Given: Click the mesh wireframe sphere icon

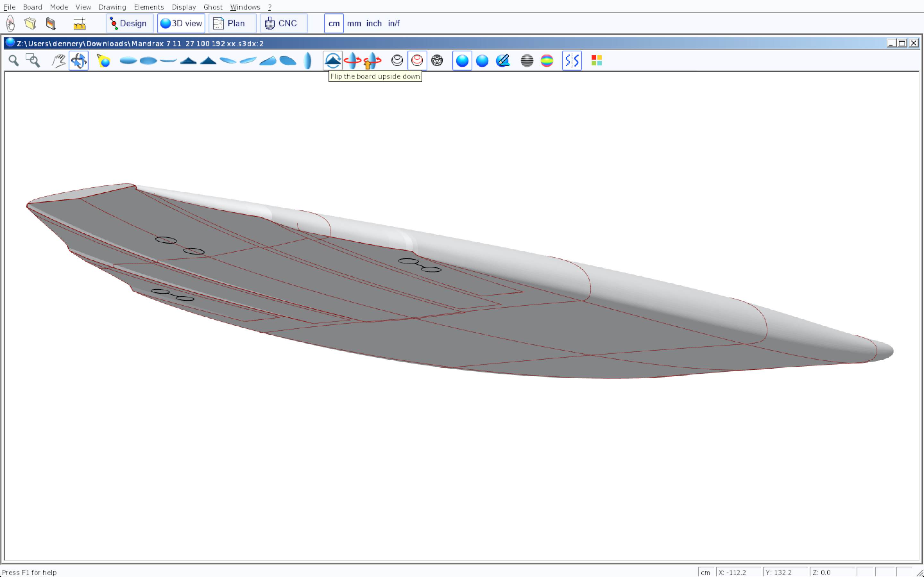Looking at the screenshot, I should point(437,61).
